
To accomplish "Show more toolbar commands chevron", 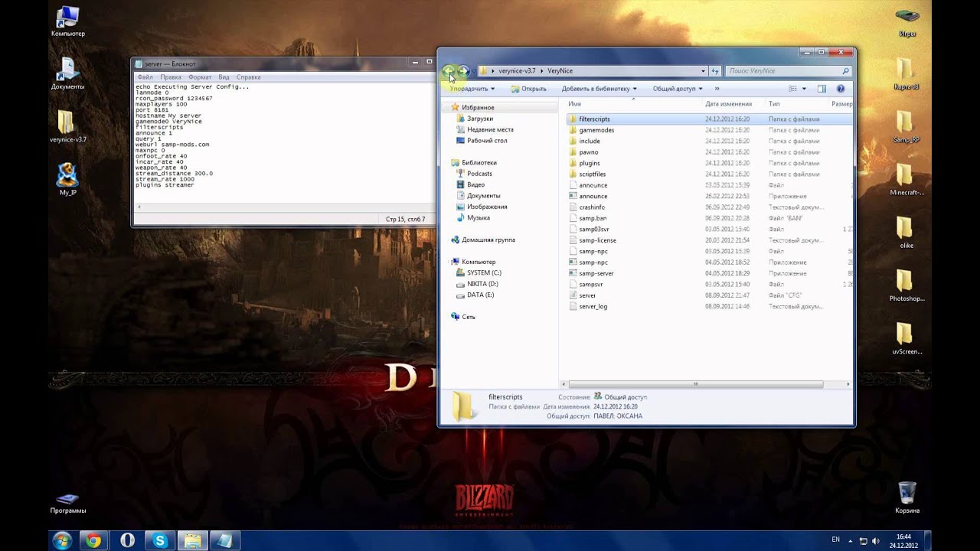I will point(717,89).
